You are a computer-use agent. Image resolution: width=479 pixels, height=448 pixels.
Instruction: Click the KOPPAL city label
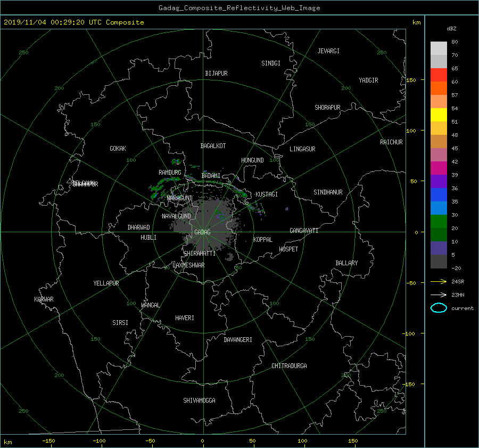click(263, 240)
